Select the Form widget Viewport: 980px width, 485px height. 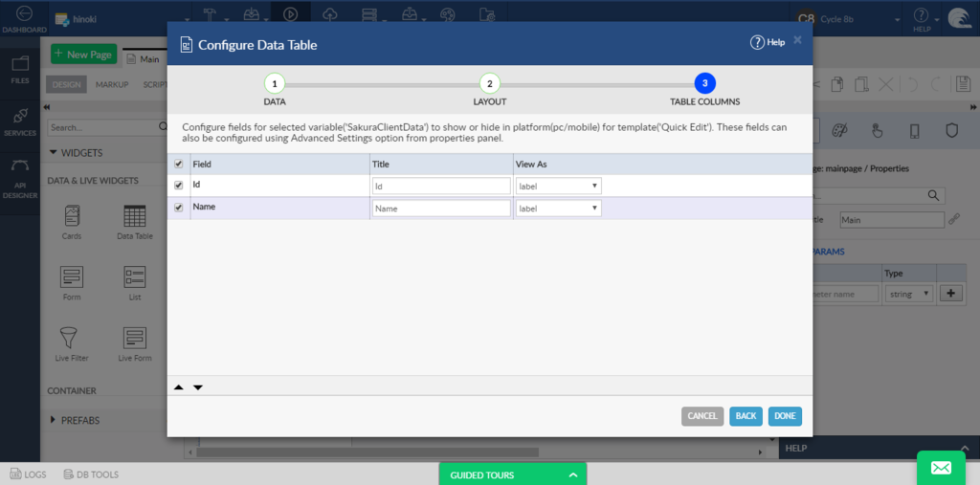[x=72, y=283]
